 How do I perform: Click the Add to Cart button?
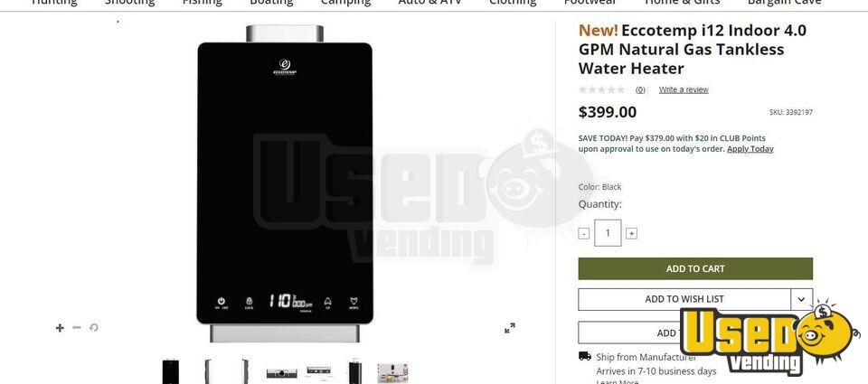tap(695, 269)
